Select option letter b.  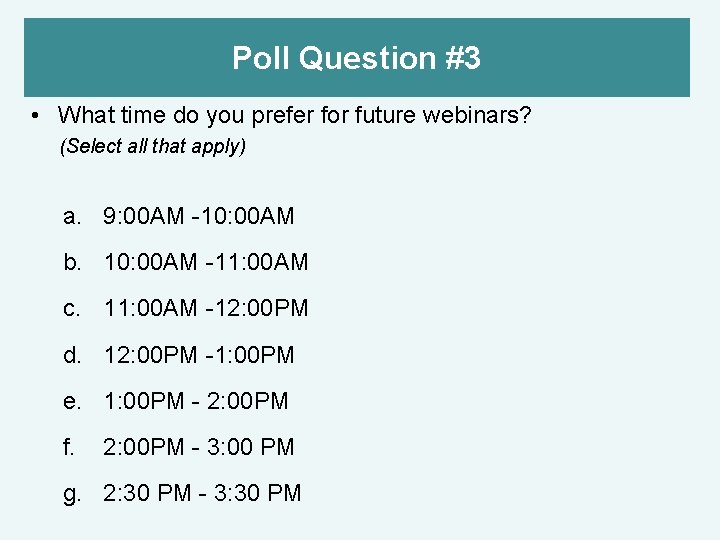pos(72,262)
